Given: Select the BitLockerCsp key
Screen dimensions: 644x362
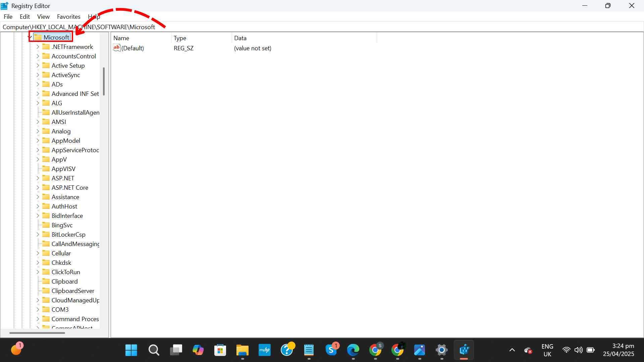Looking at the screenshot, I should [x=69, y=234].
